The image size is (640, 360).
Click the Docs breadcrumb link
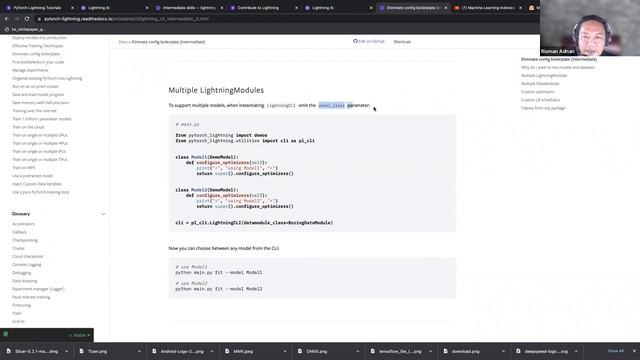123,42
